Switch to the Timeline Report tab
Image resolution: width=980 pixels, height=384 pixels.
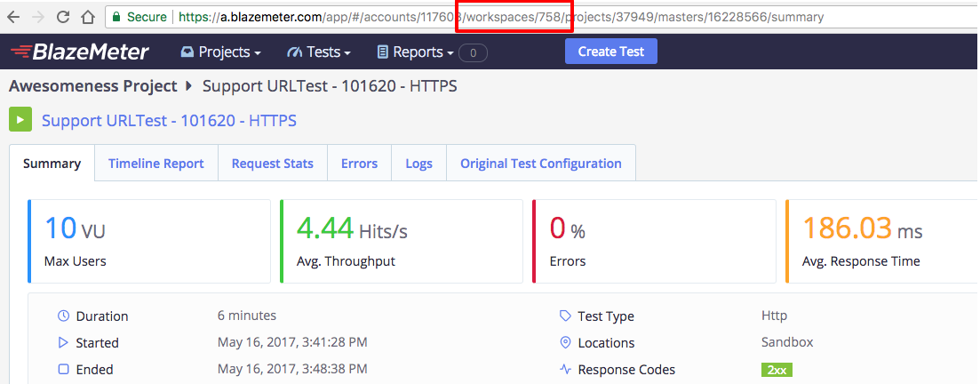[156, 164]
